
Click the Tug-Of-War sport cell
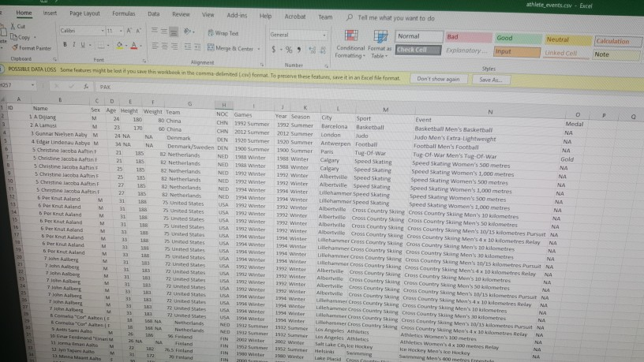point(370,153)
